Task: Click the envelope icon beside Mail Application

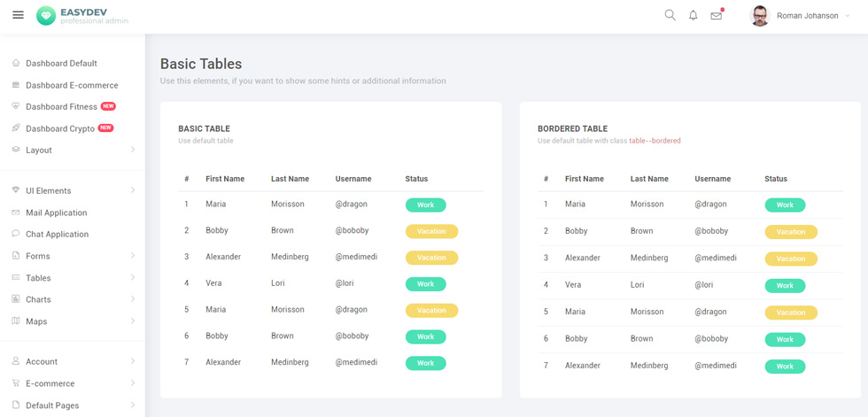Action: pos(16,212)
